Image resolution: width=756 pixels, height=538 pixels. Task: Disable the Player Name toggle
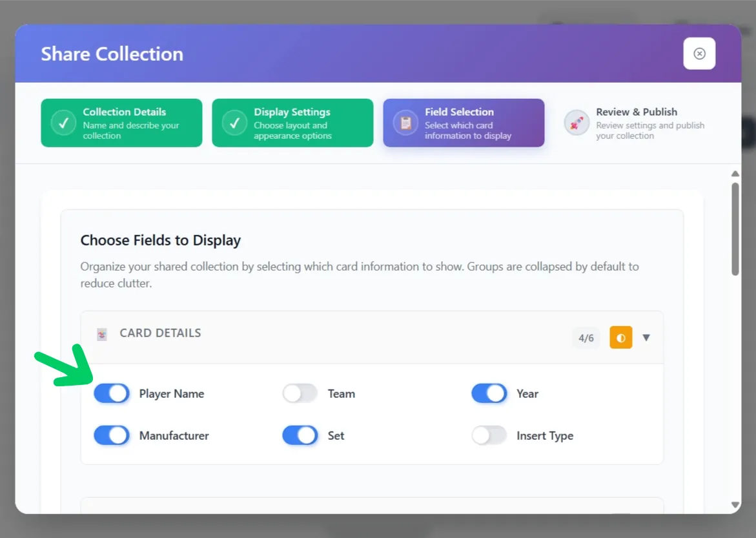111,393
